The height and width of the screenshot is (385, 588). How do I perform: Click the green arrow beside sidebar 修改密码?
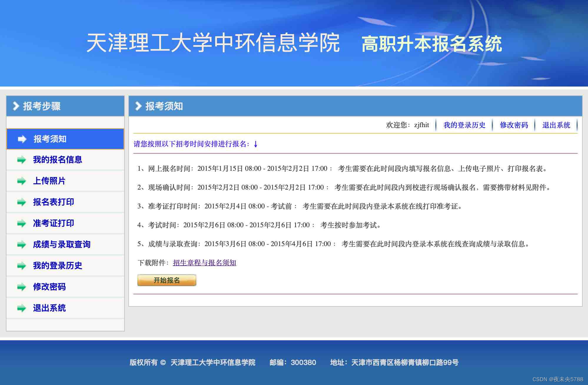[x=21, y=287]
